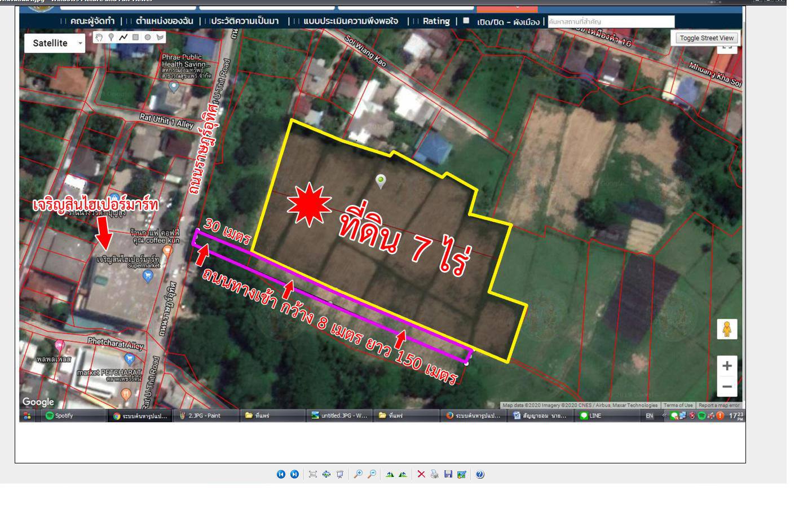Choose the polyline drawing tool
Screen dimensions: 812x508
123,37
